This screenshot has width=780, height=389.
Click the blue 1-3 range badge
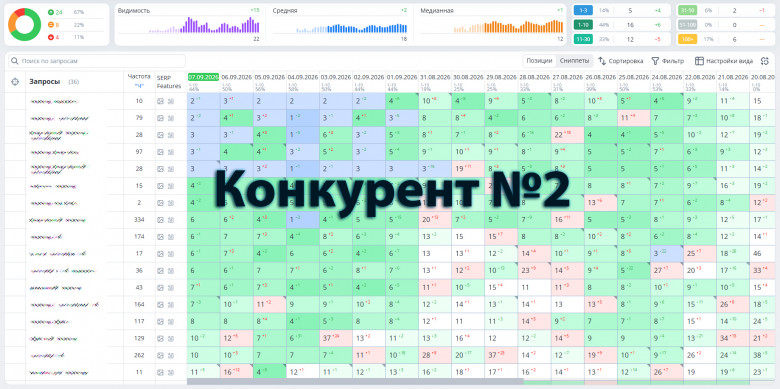point(584,10)
